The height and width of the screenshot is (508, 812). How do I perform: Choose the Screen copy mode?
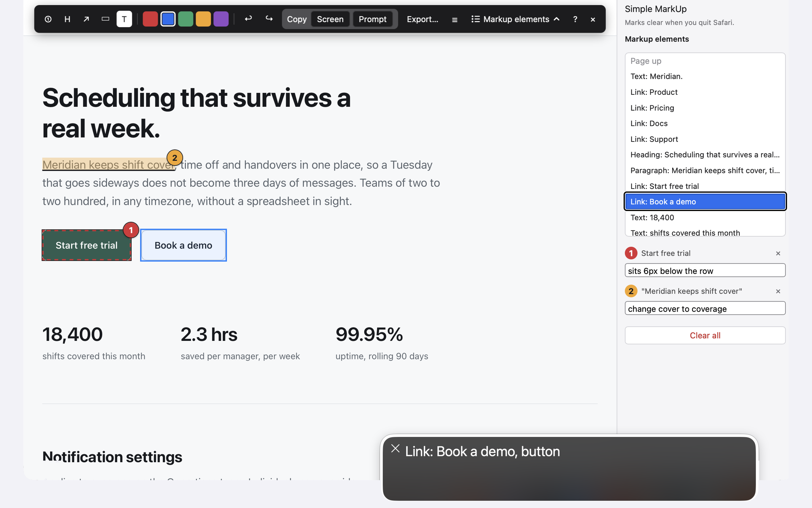click(x=330, y=19)
